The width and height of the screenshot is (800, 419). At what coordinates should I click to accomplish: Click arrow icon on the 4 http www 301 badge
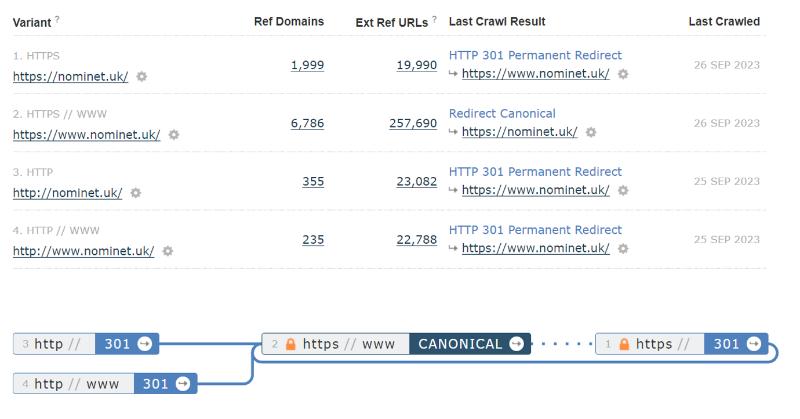[x=183, y=384]
